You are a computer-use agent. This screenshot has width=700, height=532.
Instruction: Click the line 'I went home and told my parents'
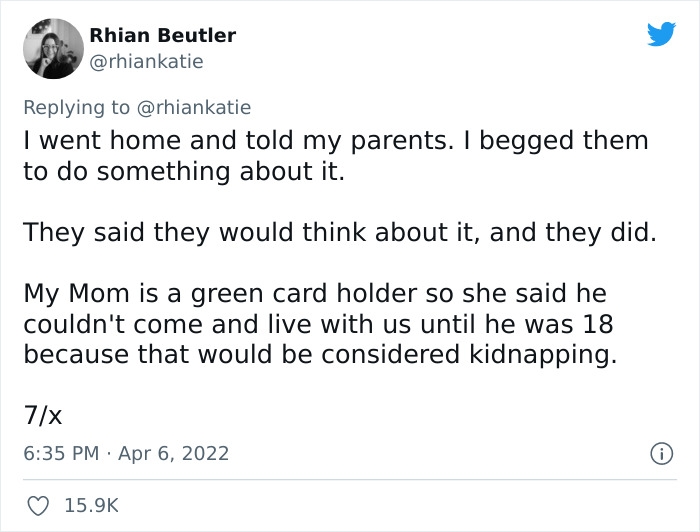(335, 140)
